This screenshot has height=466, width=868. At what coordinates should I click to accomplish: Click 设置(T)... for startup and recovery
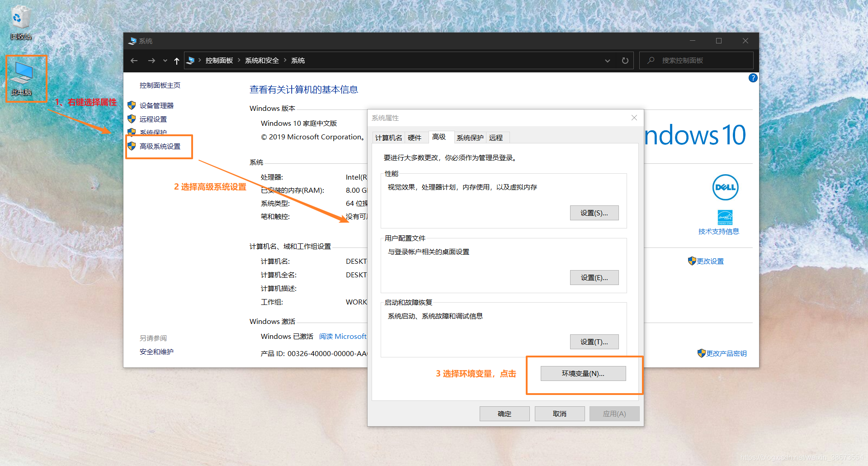click(594, 342)
